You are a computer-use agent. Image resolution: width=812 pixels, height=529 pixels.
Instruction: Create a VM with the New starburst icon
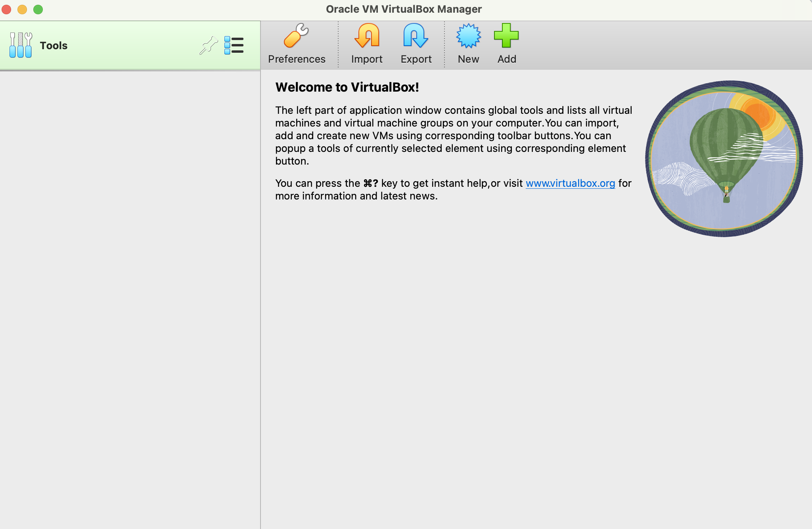[468, 36]
